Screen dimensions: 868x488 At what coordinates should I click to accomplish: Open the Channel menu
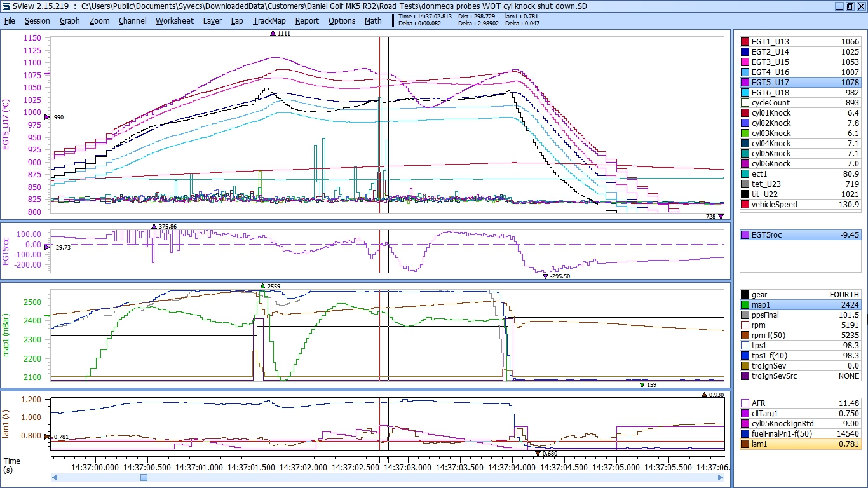click(x=132, y=20)
